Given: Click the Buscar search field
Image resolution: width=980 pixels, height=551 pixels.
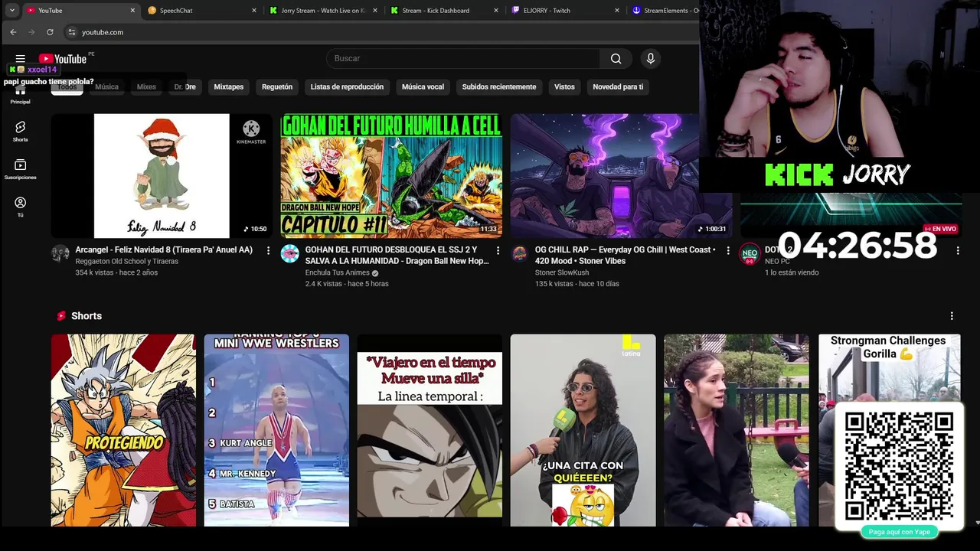Looking at the screenshot, I should (463, 59).
